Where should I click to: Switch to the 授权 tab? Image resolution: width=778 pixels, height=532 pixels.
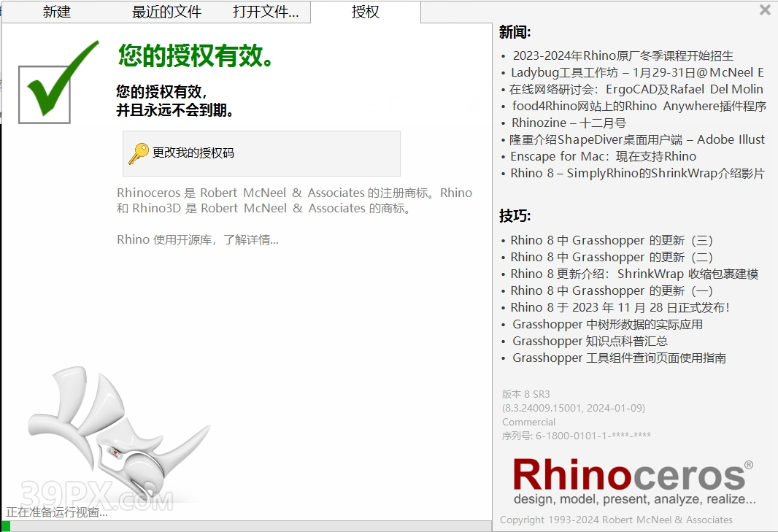[366, 12]
